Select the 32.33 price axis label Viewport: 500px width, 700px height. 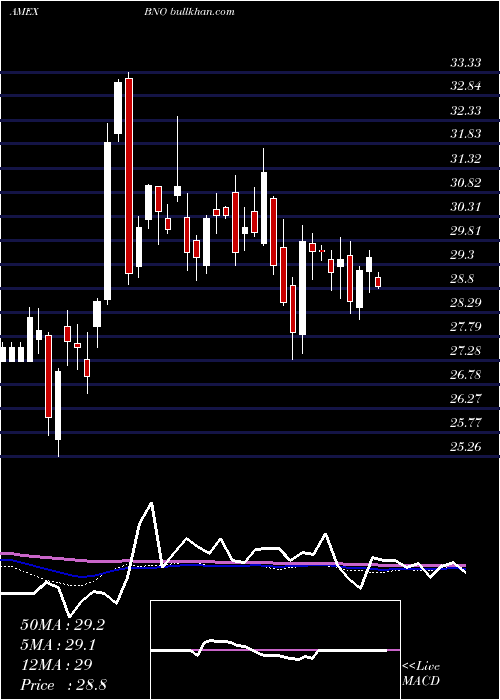click(466, 110)
